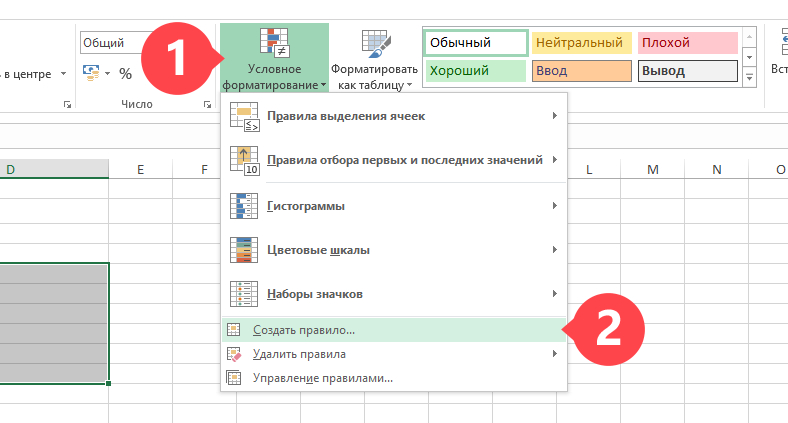The width and height of the screenshot is (788, 423).
Task: Click the selected range fill handle
Action: (x=109, y=383)
